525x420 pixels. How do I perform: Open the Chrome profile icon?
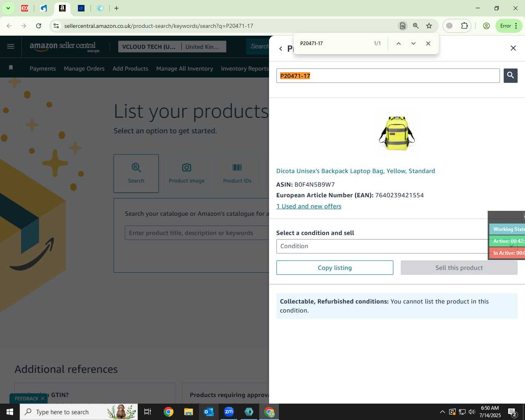tap(486, 26)
